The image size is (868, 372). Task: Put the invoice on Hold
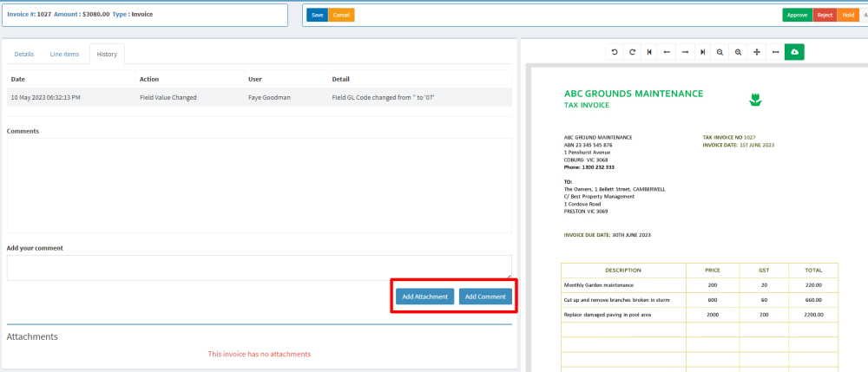point(848,15)
